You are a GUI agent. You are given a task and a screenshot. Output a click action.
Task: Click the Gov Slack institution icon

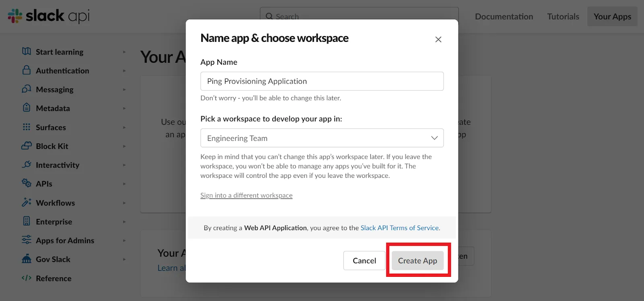click(x=27, y=259)
